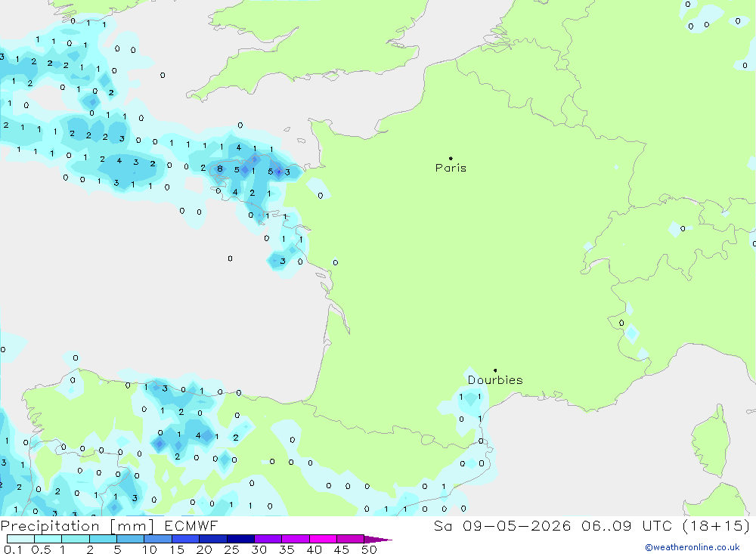Click the forecast date Sa 09-05-2026 text

pyautogui.click(x=502, y=525)
